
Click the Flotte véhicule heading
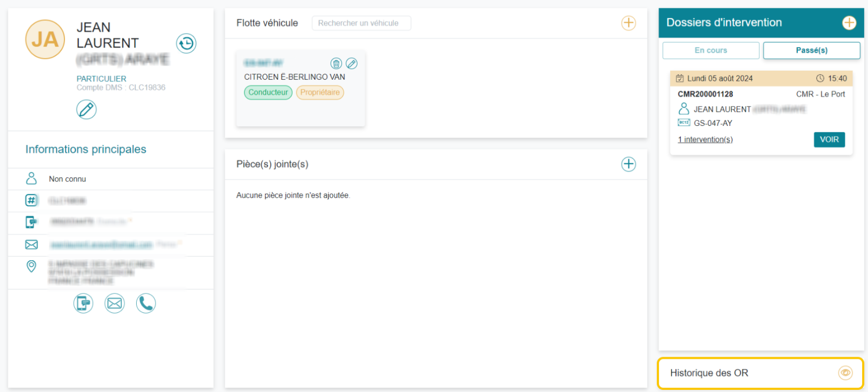pyautogui.click(x=267, y=23)
